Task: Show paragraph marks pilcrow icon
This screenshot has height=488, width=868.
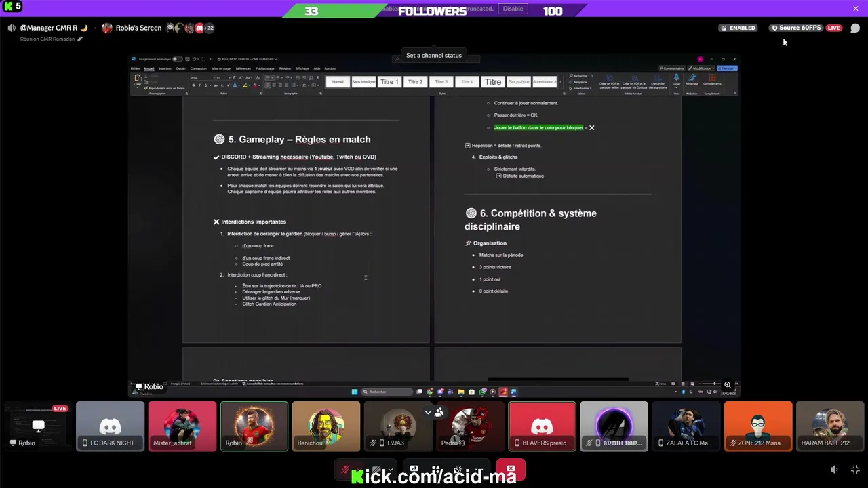Action: pyautogui.click(x=317, y=77)
